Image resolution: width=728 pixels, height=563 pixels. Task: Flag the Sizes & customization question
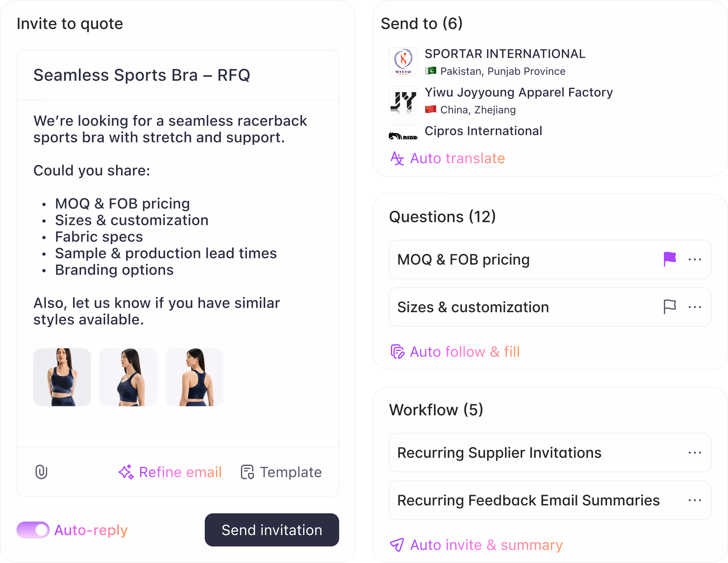tap(670, 307)
